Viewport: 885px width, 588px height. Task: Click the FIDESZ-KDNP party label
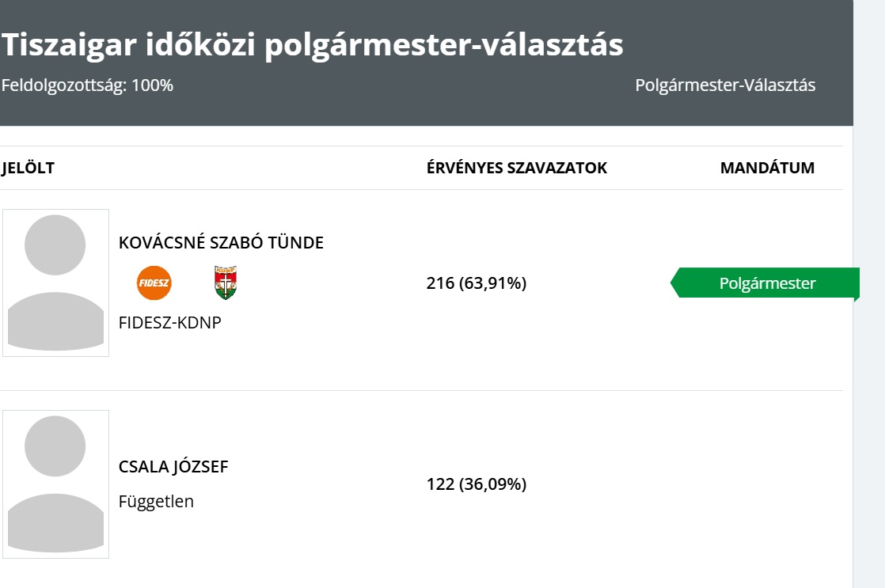(x=170, y=322)
